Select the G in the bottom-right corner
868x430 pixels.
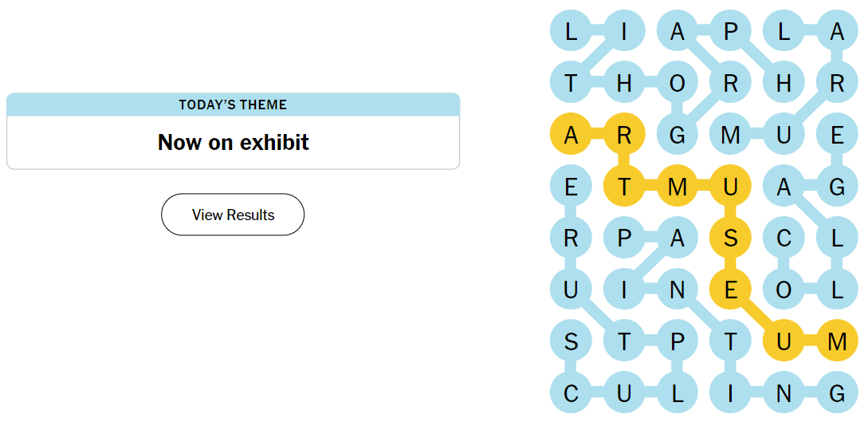click(x=837, y=393)
